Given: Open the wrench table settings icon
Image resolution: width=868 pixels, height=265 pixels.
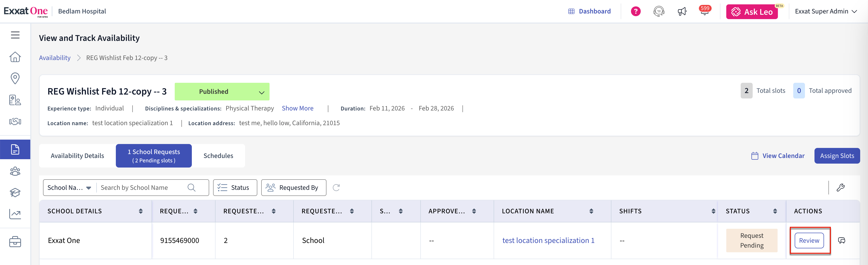Looking at the screenshot, I should click(840, 188).
